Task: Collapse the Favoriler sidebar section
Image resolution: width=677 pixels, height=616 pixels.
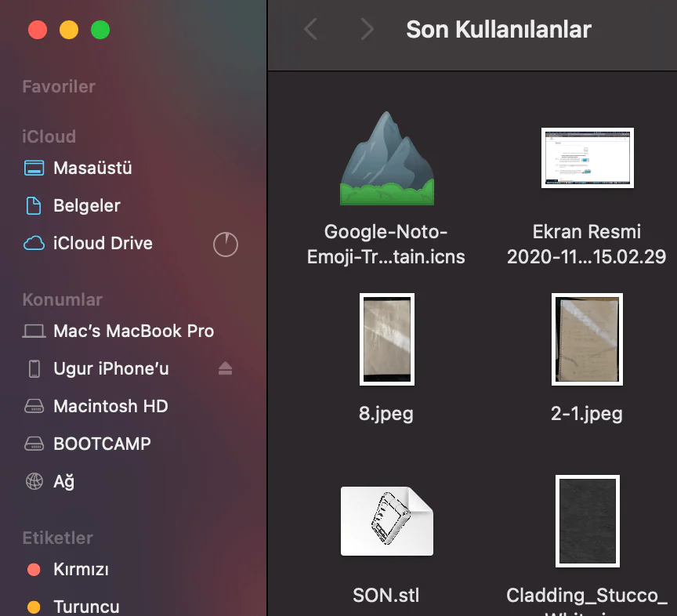Action: 59,86
